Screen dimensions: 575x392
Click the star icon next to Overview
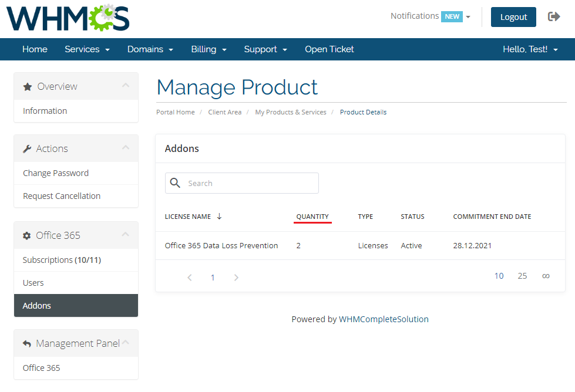click(28, 87)
